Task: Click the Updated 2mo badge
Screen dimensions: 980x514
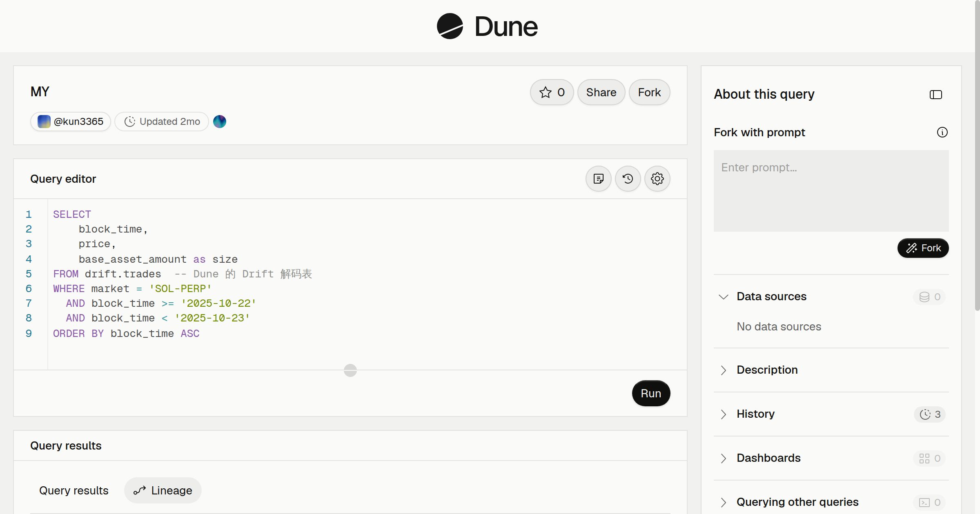Action: (x=162, y=122)
